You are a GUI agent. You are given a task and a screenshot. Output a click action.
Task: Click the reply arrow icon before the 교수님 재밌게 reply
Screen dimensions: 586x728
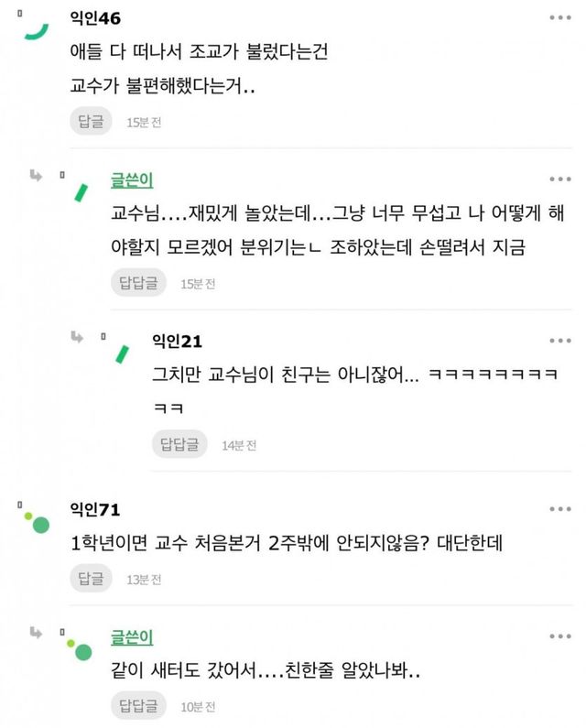click(36, 176)
